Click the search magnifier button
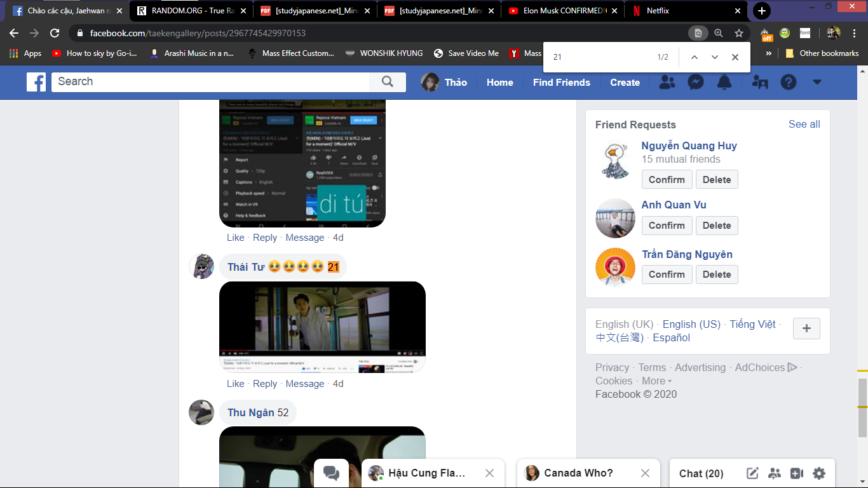 (x=388, y=81)
